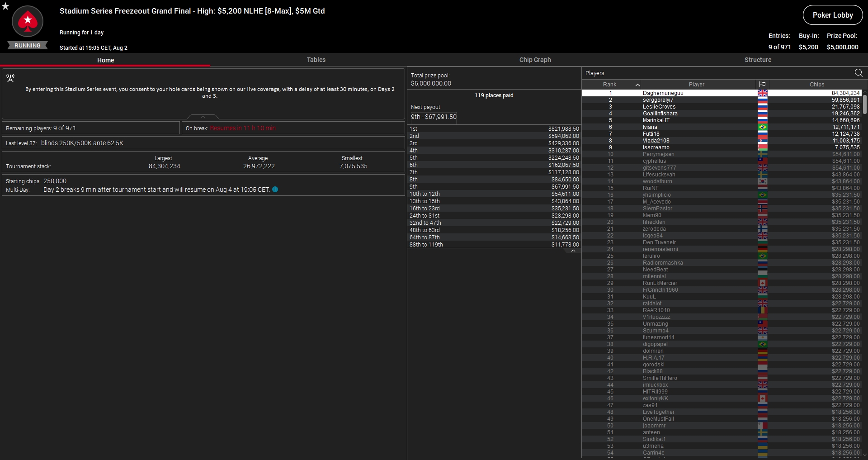Go to Poker Lobby
This screenshot has width=868, height=460.
pyautogui.click(x=833, y=15)
